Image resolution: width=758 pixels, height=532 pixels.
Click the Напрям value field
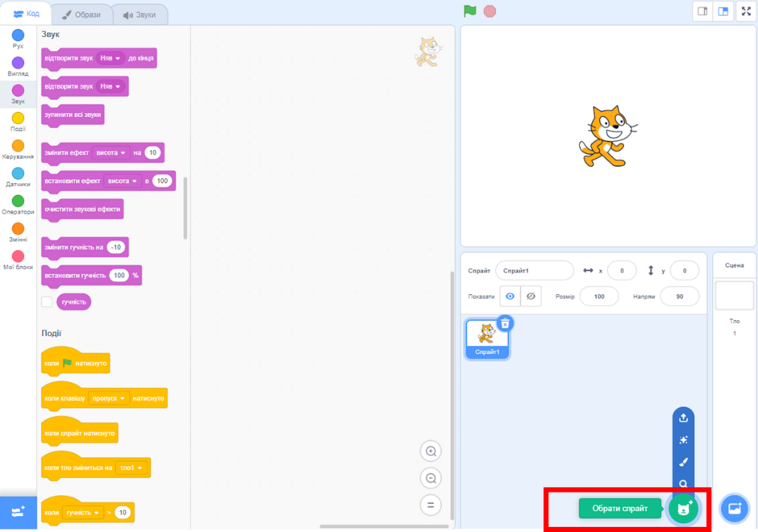click(x=680, y=297)
